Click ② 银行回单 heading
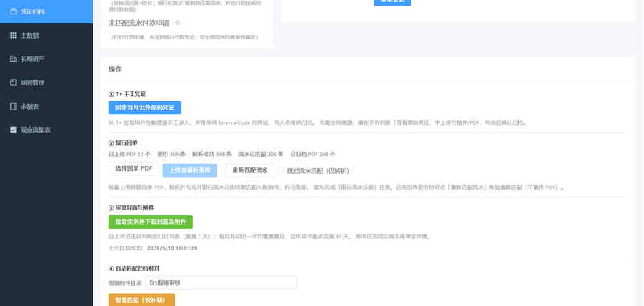Viewport: 644px width, 306px height. tap(123, 143)
